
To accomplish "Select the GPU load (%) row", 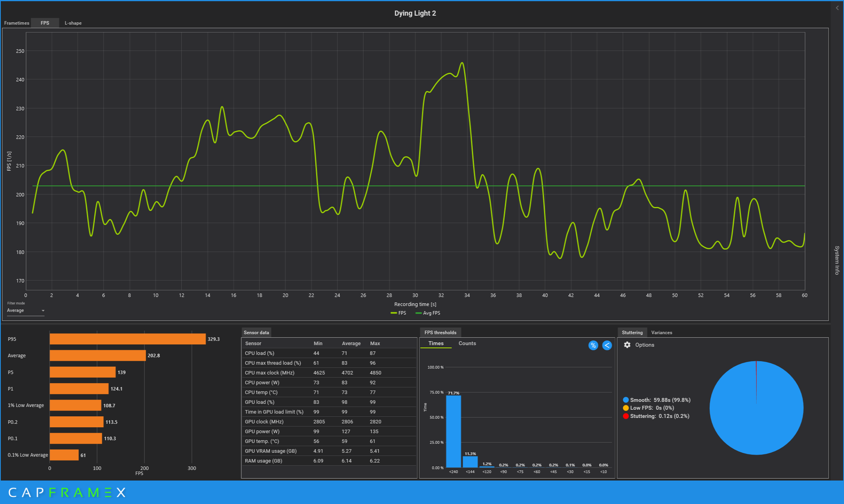I will point(329,402).
